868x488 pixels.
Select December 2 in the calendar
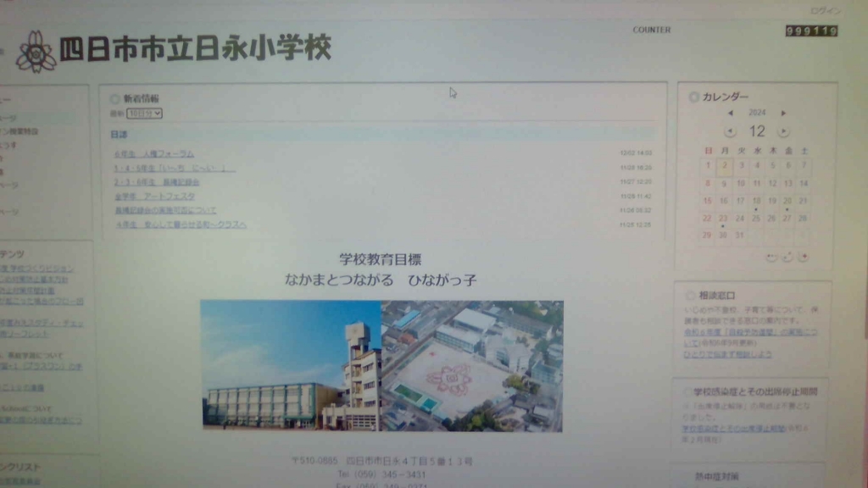724,166
